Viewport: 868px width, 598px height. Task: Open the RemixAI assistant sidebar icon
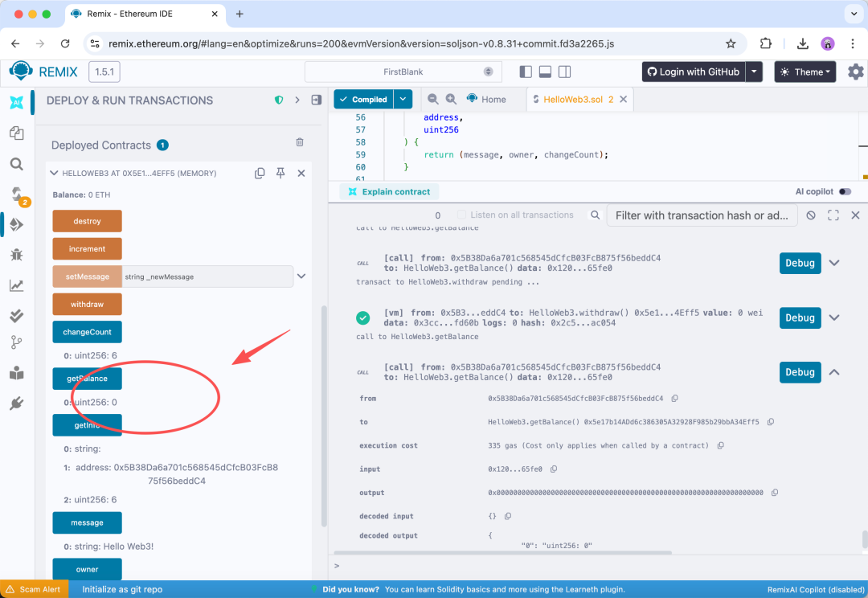17,102
